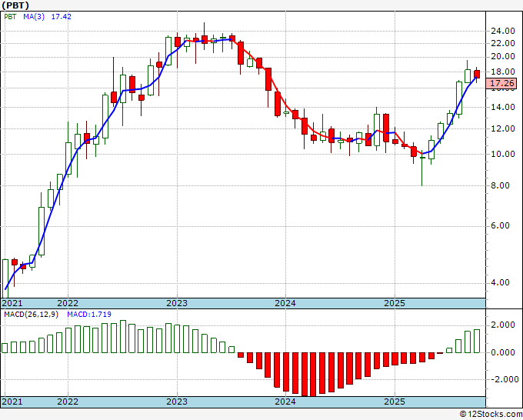Viewport: 523px width, 420px height.
Task: Click the 2023 marker on price chart axis
Action: (177, 303)
